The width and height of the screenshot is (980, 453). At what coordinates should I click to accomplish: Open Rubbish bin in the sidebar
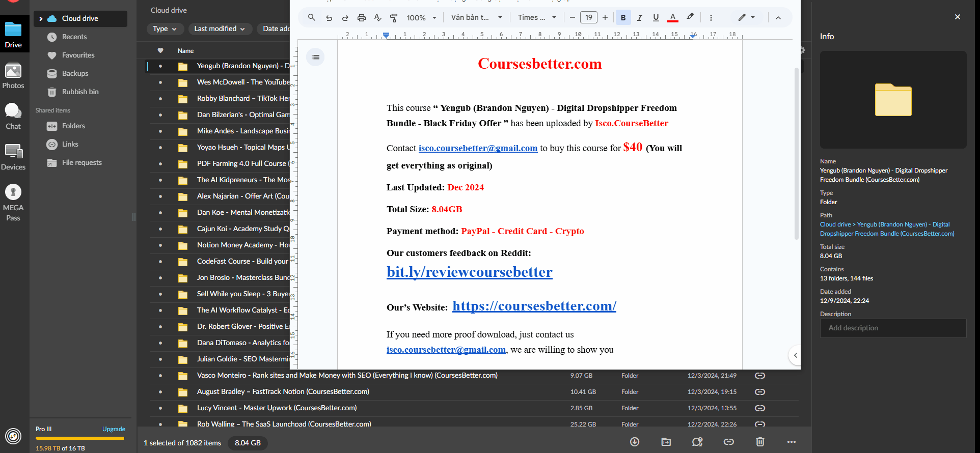click(80, 92)
